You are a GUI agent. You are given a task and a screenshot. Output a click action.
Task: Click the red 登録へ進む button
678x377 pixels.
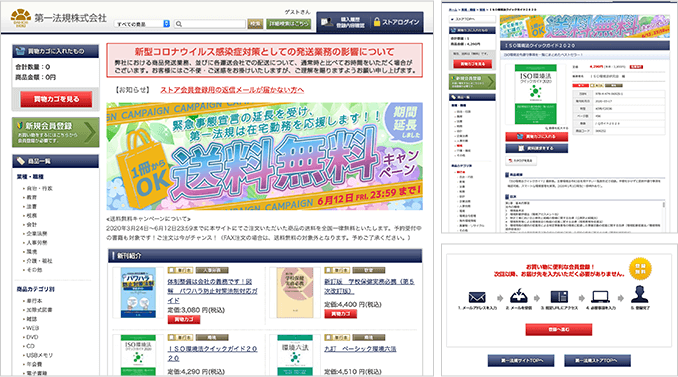click(559, 329)
